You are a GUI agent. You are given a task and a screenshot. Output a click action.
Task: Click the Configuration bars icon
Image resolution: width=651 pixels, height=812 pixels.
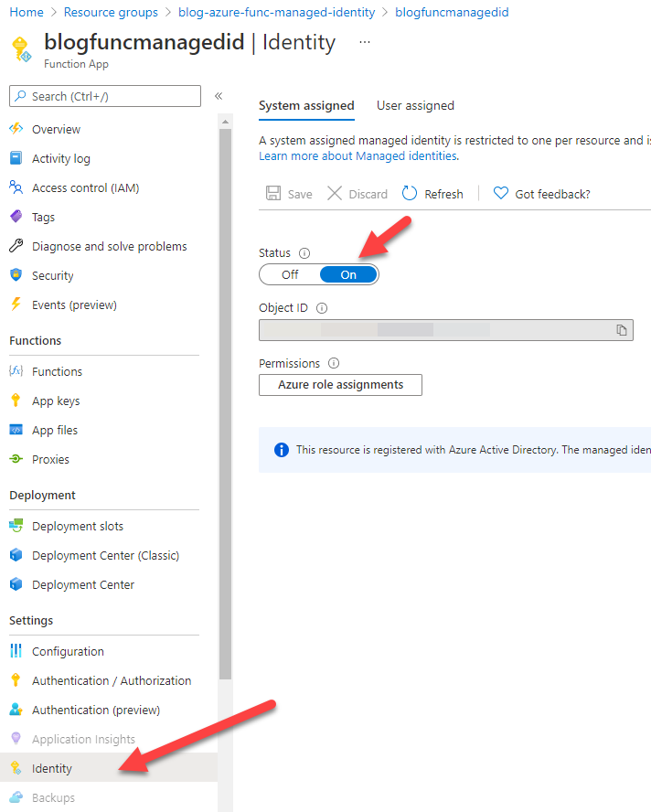[x=16, y=651]
